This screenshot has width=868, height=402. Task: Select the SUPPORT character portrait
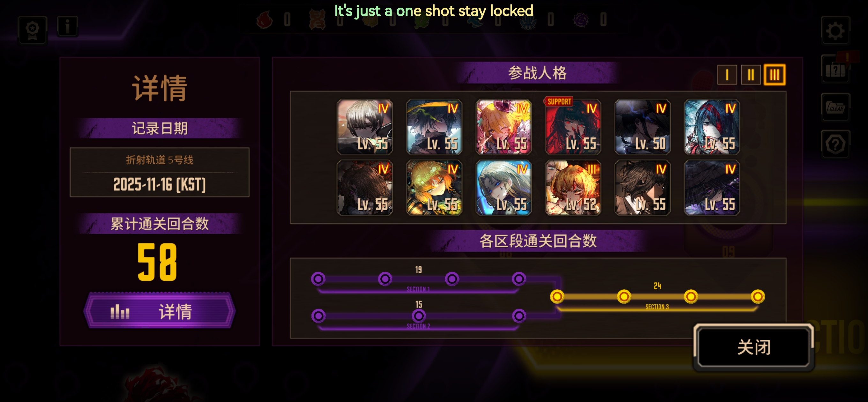coord(573,127)
